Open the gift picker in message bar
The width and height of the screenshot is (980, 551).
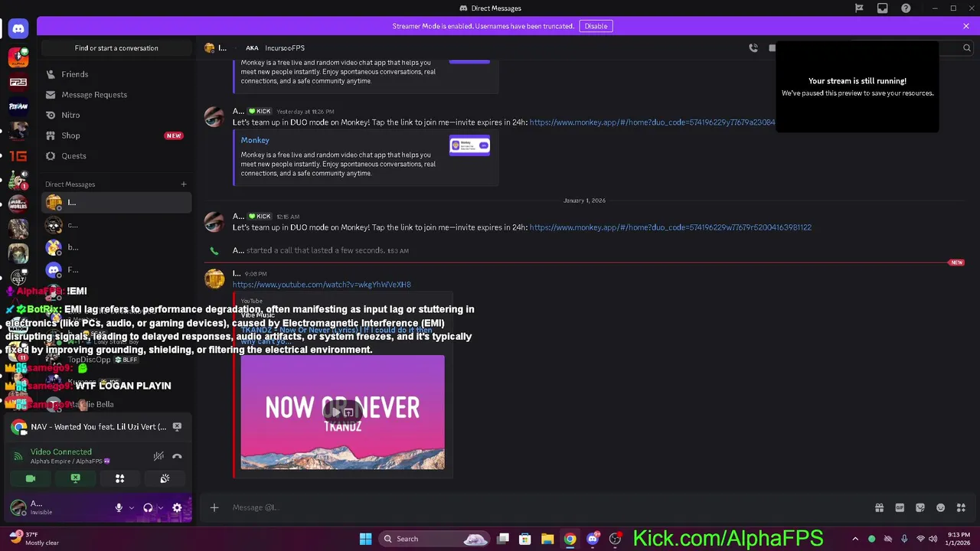tap(879, 507)
